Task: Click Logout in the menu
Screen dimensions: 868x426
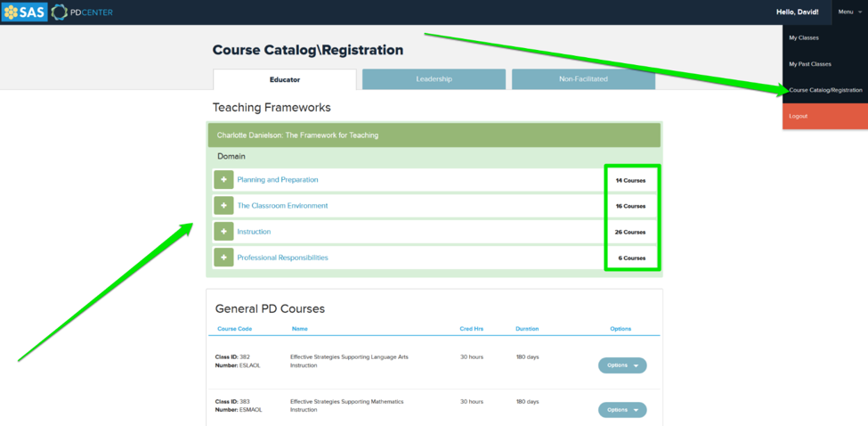Action: pyautogui.click(x=825, y=117)
